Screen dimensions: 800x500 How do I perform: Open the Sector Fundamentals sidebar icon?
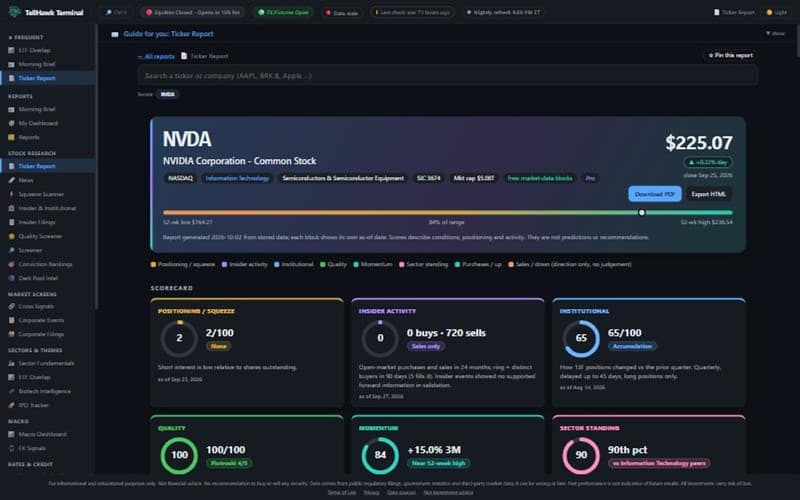pyautogui.click(x=11, y=363)
